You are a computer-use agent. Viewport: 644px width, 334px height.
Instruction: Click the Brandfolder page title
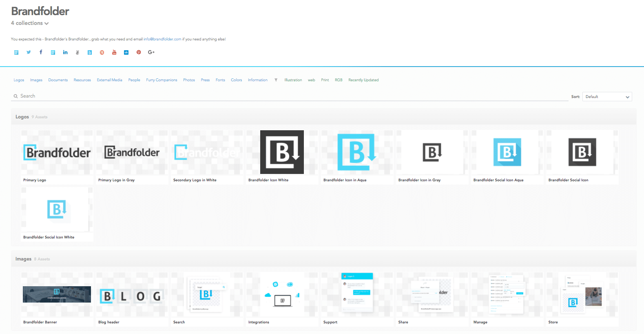[x=40, y=11]
